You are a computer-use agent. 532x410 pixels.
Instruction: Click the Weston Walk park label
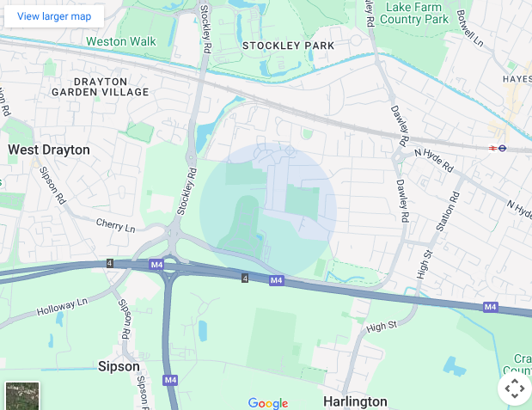(121, 41)
